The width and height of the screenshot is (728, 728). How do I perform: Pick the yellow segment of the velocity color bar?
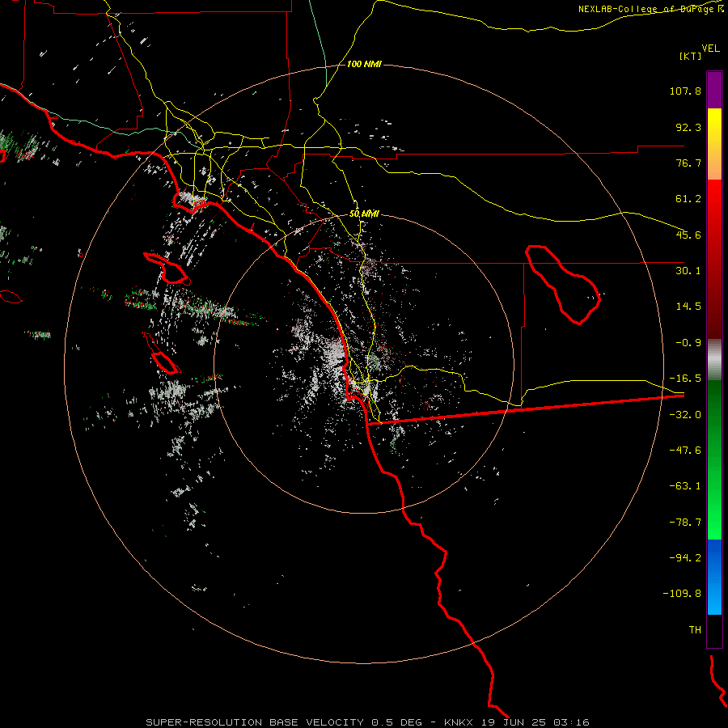[714, 144]
